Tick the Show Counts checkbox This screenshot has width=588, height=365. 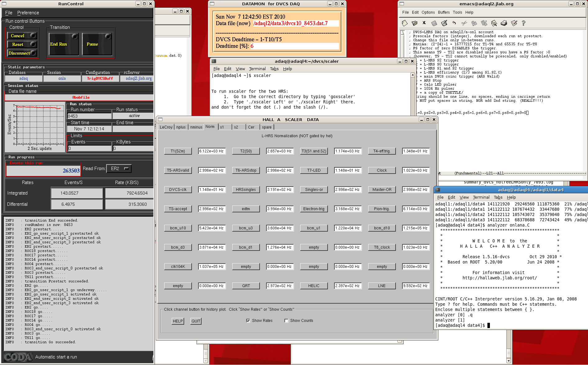tap(286, 321)
